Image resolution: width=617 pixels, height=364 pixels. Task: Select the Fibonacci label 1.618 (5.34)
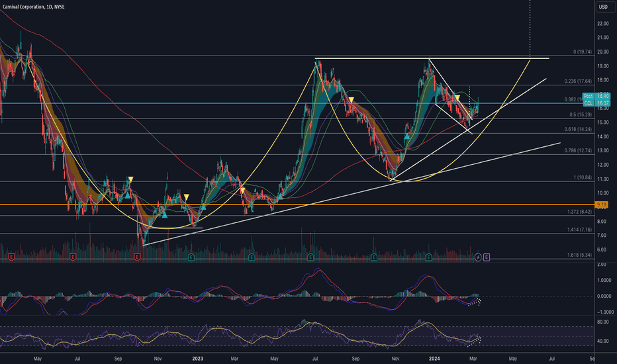(579, 255)
